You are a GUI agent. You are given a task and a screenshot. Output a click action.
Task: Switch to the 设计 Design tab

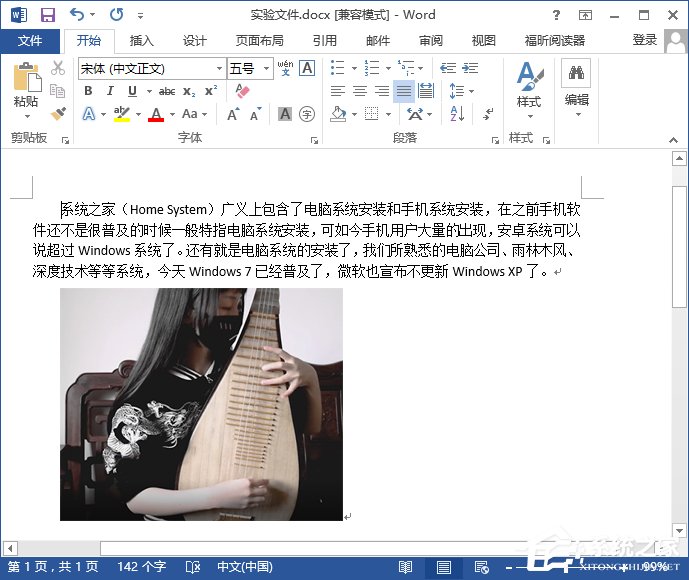pos(194,41)
